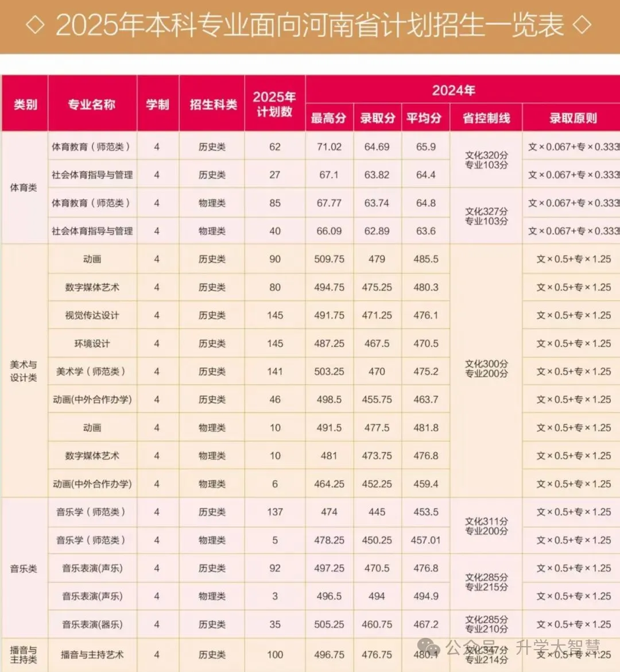Click the title '2025年本科专业面向河南省计划招生一览表'

click(x=310, y=25)
